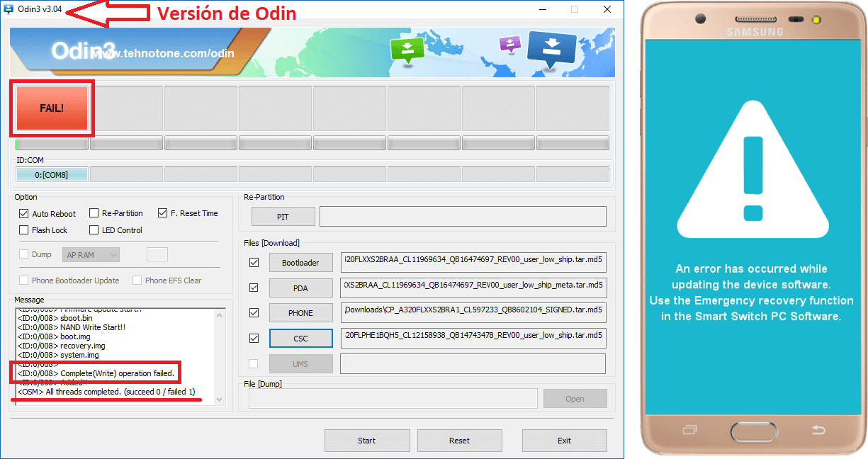Tap the phone's recent apps key
This screenshot has height=459, width=868.
[x=689, y=429]
